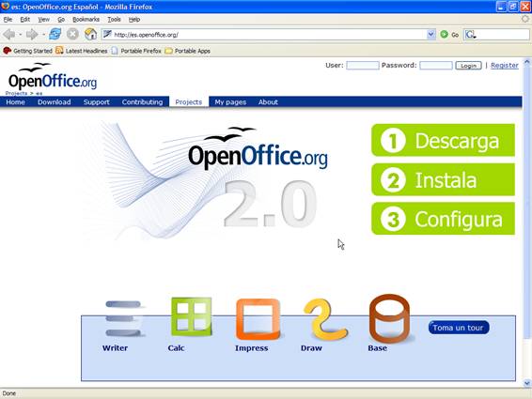Click the brown Base database icon
The width and height of the screenshot is (532, 399).
click(x=390, y=318)
